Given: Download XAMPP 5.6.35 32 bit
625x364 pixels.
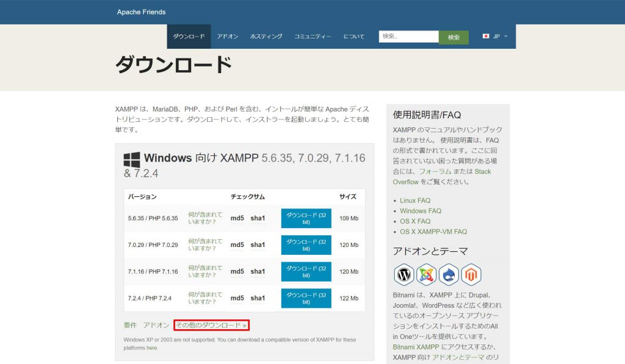Looking at the screenshot, I should 306,218.
